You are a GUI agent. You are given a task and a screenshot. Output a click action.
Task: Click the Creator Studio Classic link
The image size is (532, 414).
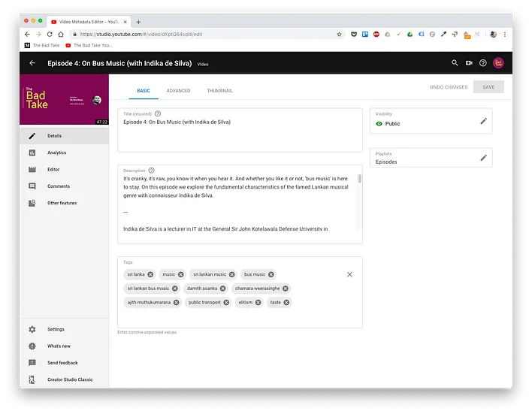coord(70,379)
